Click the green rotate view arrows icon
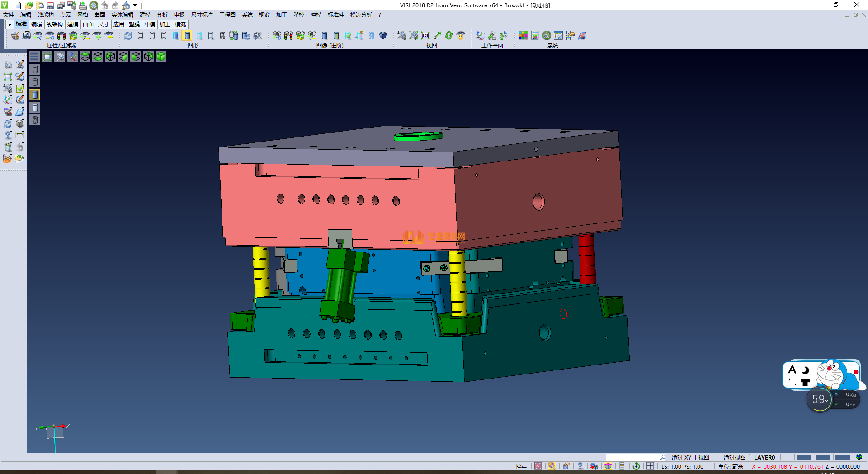 [449, 36]
